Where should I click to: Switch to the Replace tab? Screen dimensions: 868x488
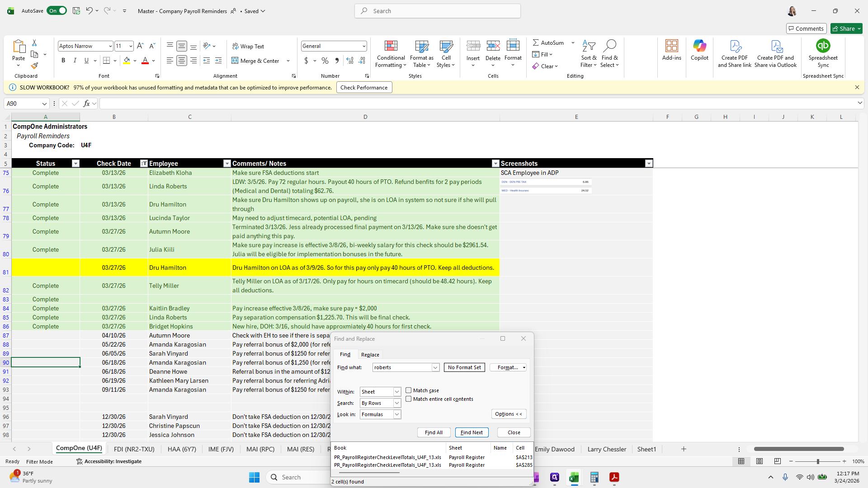coord(370,355)
